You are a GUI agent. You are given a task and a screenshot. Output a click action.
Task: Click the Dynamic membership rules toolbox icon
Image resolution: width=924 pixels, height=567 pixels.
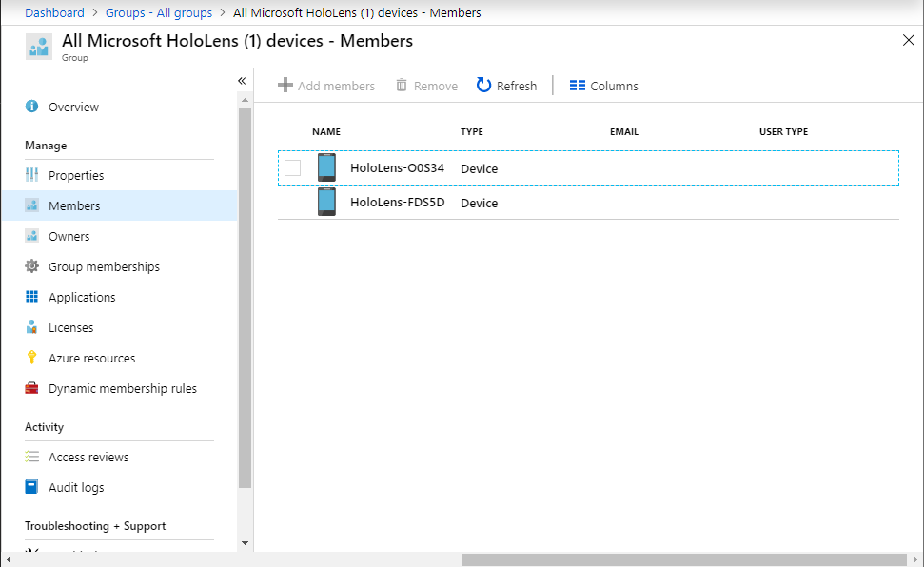31,388
